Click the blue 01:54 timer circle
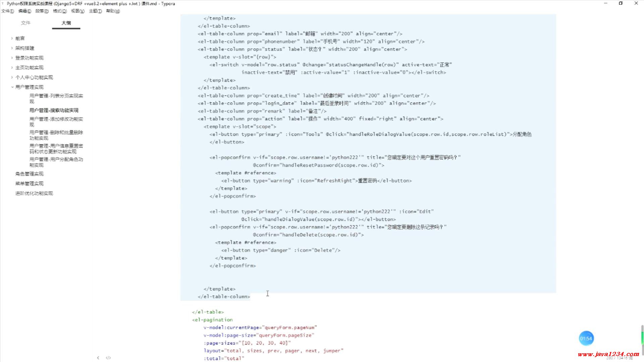The height and width of the screenshot is (362, 644). tap(586, 339)
